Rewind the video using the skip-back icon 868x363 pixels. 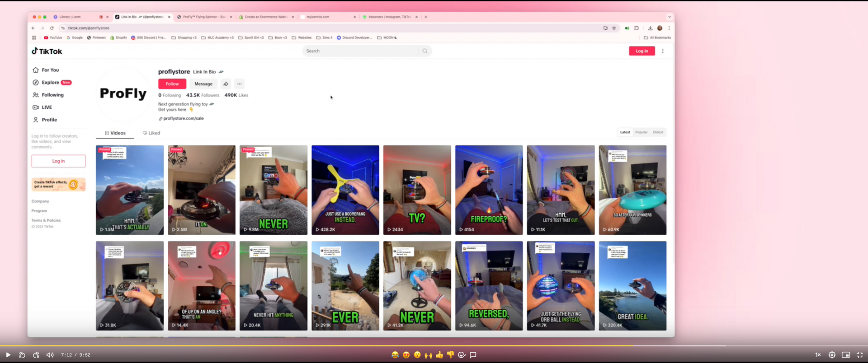[x=22, y=355]
